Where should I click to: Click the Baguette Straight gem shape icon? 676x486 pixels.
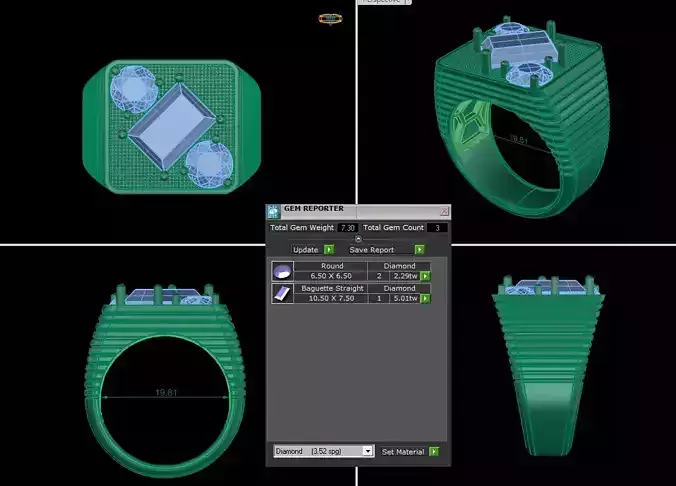point(282,294)
